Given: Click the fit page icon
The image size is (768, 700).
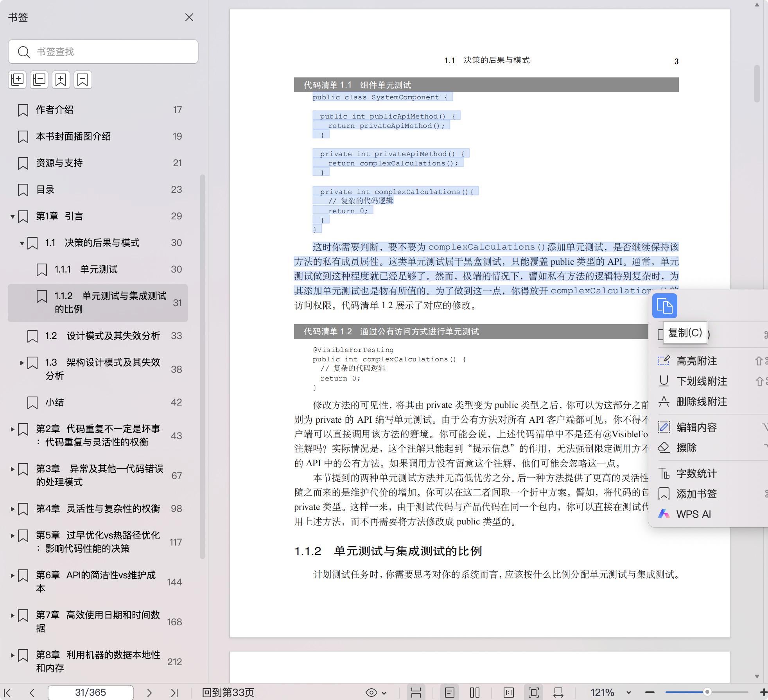Looking at the screenshot, I should [x=534, y=693].
